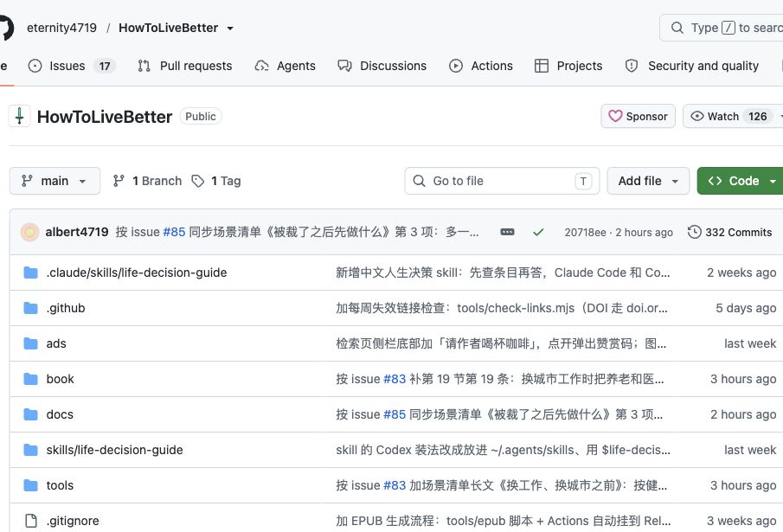Open the Security and quality tab

click(x=691, y=66)
